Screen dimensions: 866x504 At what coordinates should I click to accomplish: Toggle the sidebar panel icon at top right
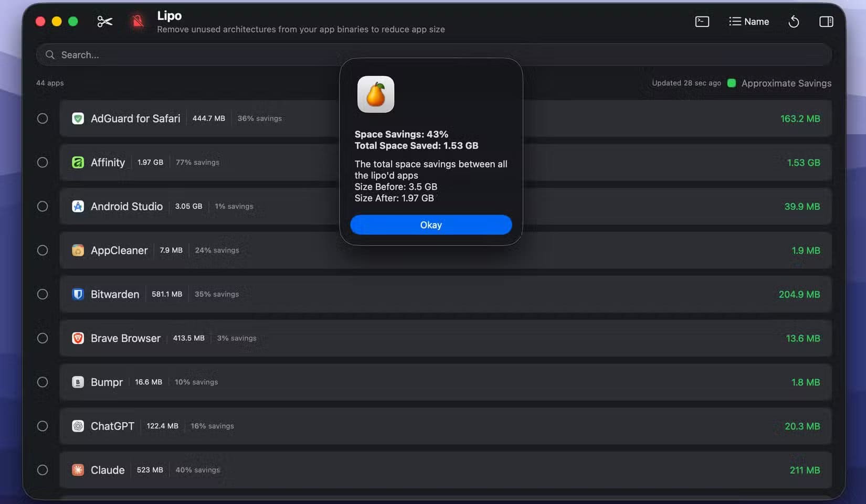point(826,22)
